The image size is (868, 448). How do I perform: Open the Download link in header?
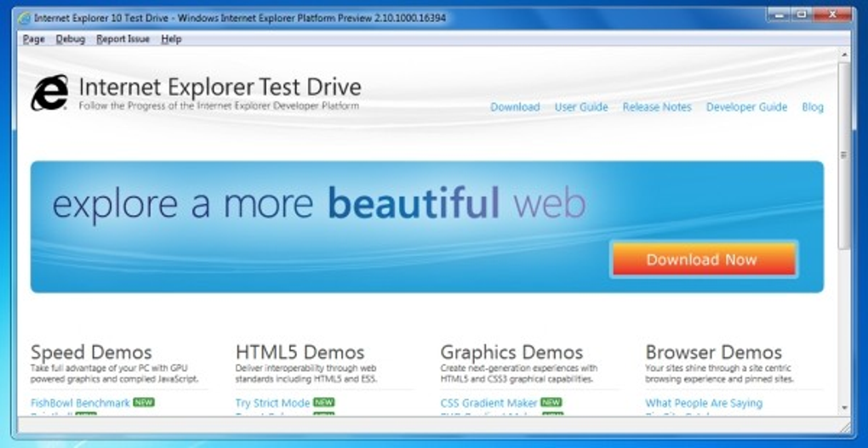tap(515, 107)
